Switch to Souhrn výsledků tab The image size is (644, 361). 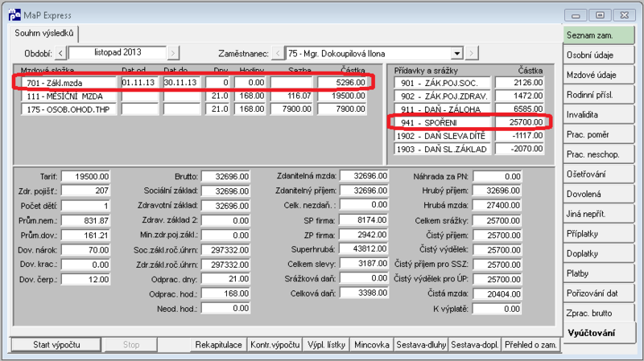(44, 33)
